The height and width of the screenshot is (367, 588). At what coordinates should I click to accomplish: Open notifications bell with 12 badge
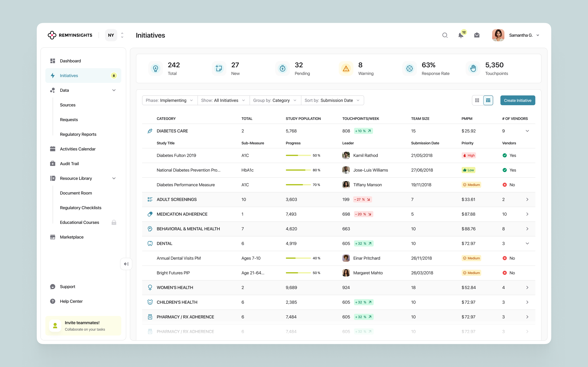coord(461,35)
